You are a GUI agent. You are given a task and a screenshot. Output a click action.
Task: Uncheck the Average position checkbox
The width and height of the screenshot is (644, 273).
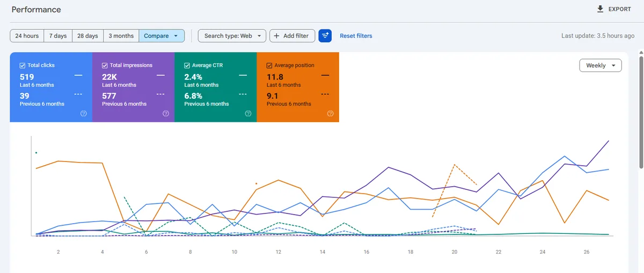(x=269, y=65)
